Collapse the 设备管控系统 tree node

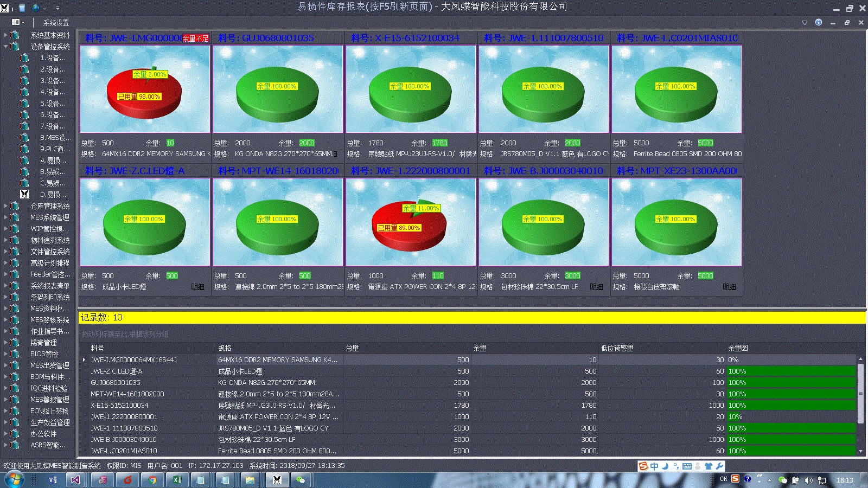(x=6, y=46)
